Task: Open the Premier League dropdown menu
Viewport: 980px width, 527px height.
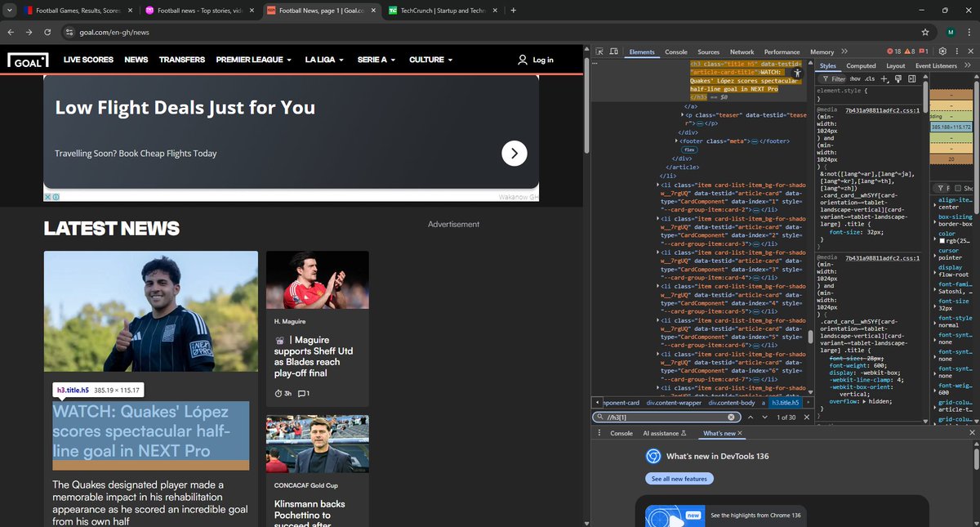Action: coord(254,60)
